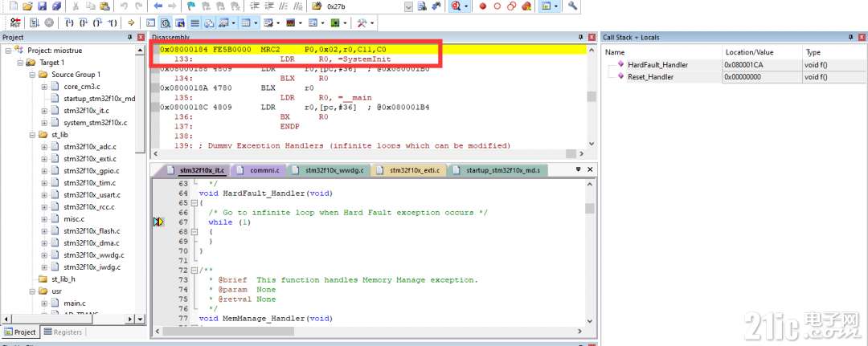Viewport: 868px width, 346px height.
Task: Open the Analysis windows dropdown arrow
Action: tap(301, 23)
